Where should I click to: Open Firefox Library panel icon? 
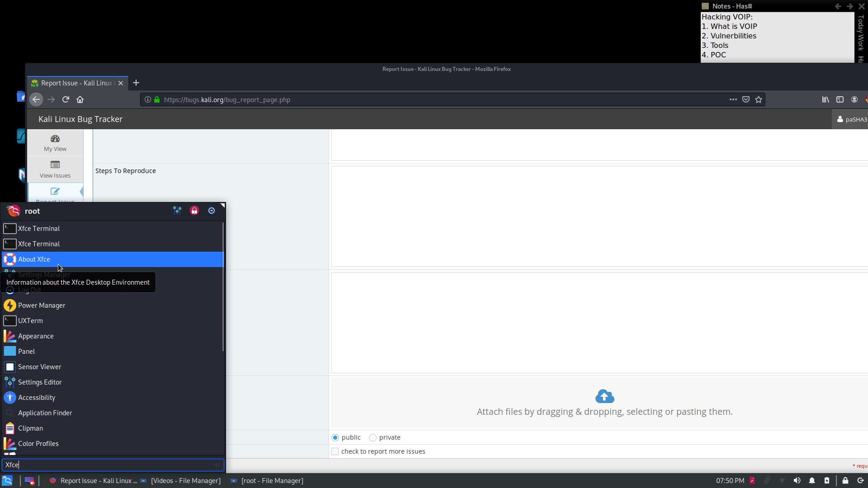pyautogui.click(x=826, y=99)
